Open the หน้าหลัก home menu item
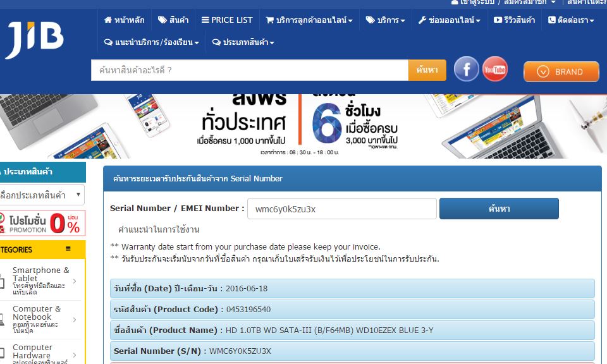This screenshot has height=364, width=607. 125,20
